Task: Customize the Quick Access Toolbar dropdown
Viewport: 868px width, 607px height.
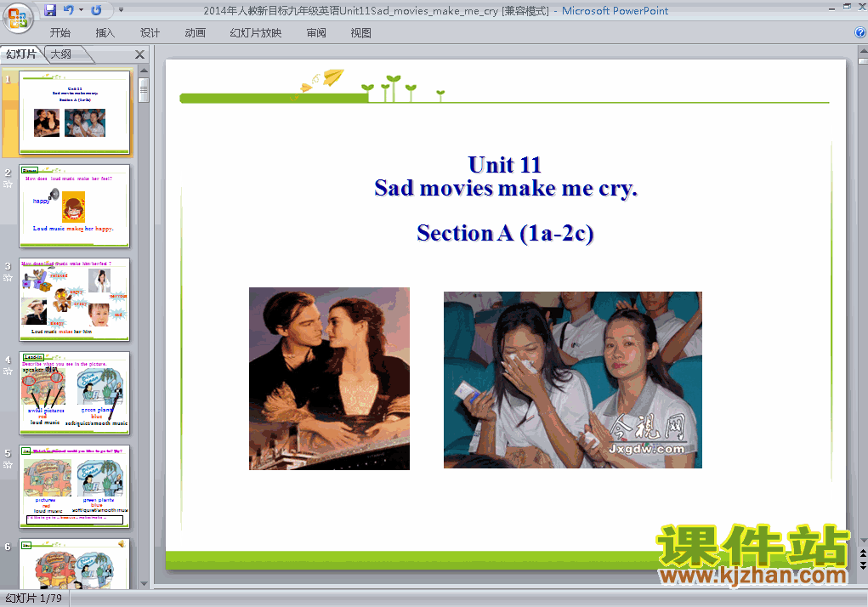Action: click(121, 10)
